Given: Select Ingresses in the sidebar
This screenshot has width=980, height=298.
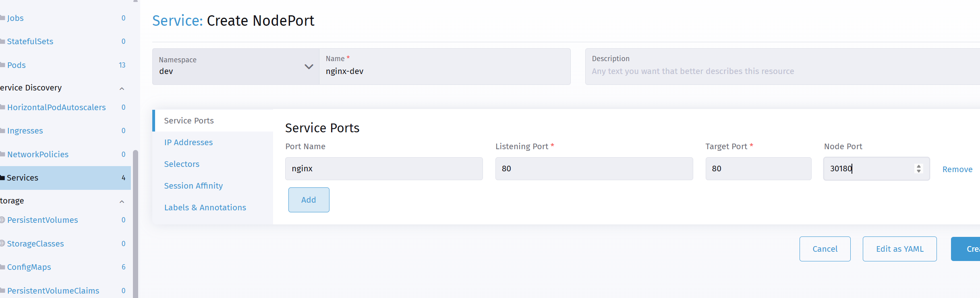Looking at the screenshot, I should 25,131.
